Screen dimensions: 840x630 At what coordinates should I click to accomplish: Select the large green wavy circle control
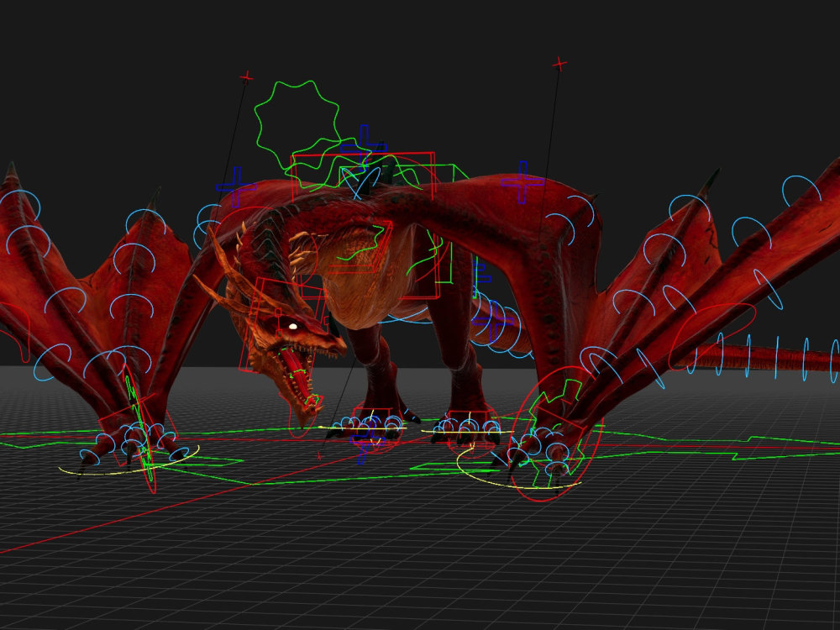pos(297,125)
